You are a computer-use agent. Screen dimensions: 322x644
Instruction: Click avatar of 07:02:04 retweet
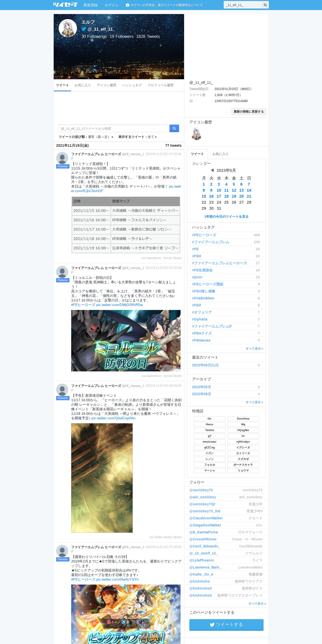click(62, 158)
